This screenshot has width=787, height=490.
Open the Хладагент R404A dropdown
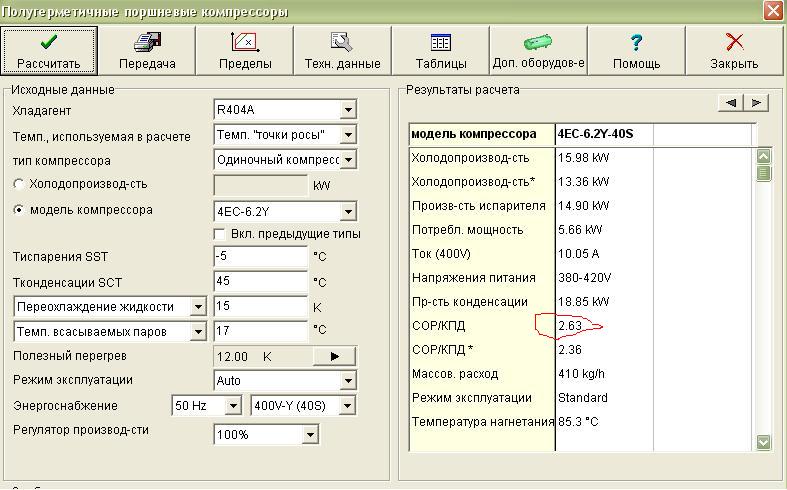click(348, 109)
